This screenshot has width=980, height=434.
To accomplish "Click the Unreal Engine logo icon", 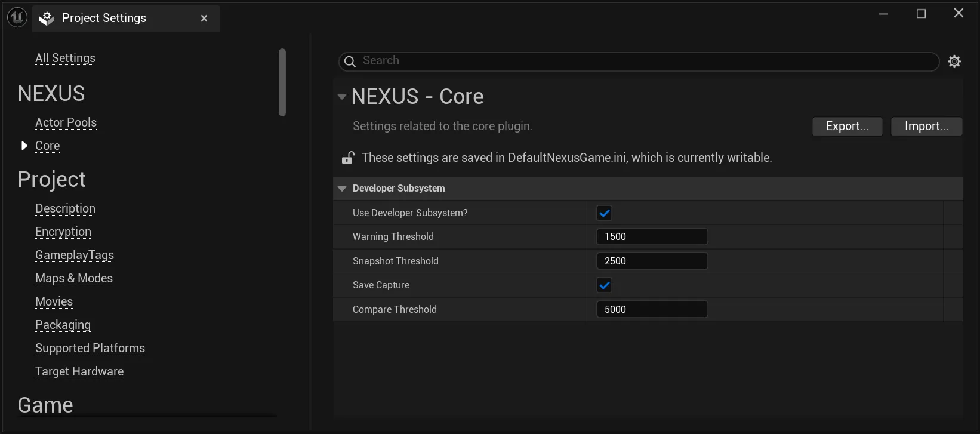I will [17, 18].
